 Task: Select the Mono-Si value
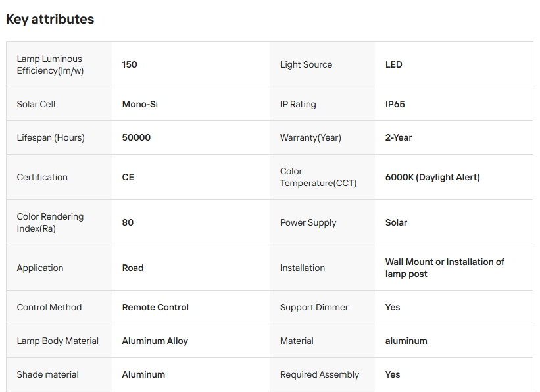[x=140, y=104]
